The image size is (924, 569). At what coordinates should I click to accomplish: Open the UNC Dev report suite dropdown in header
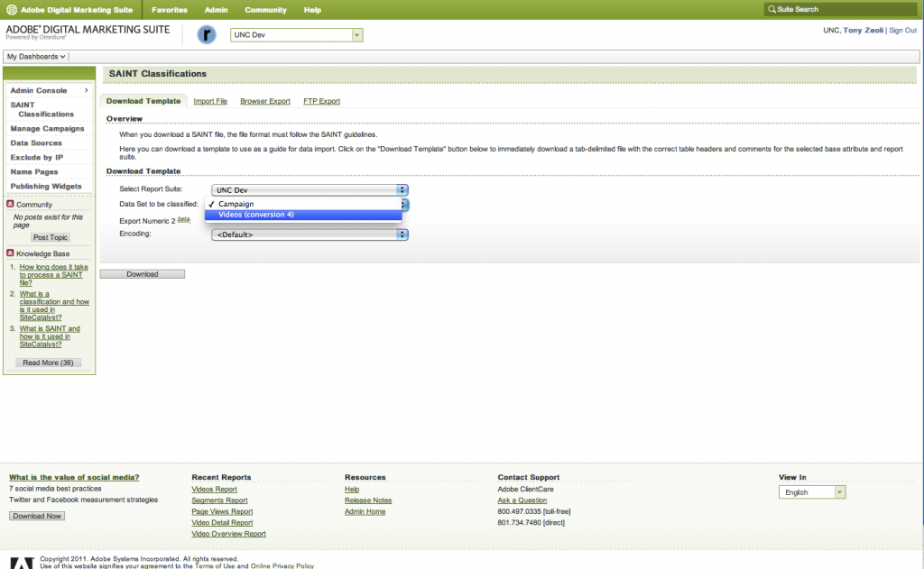point(296,35)
